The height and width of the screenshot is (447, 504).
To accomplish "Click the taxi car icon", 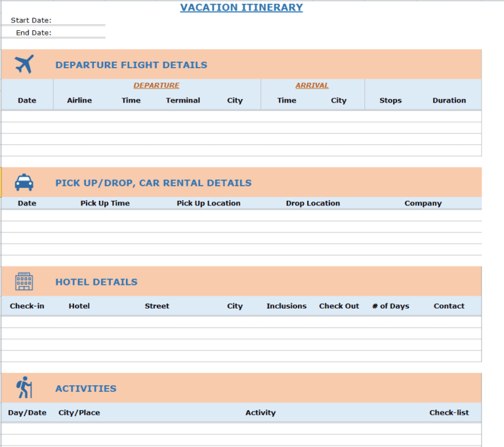I will point(24,182).
